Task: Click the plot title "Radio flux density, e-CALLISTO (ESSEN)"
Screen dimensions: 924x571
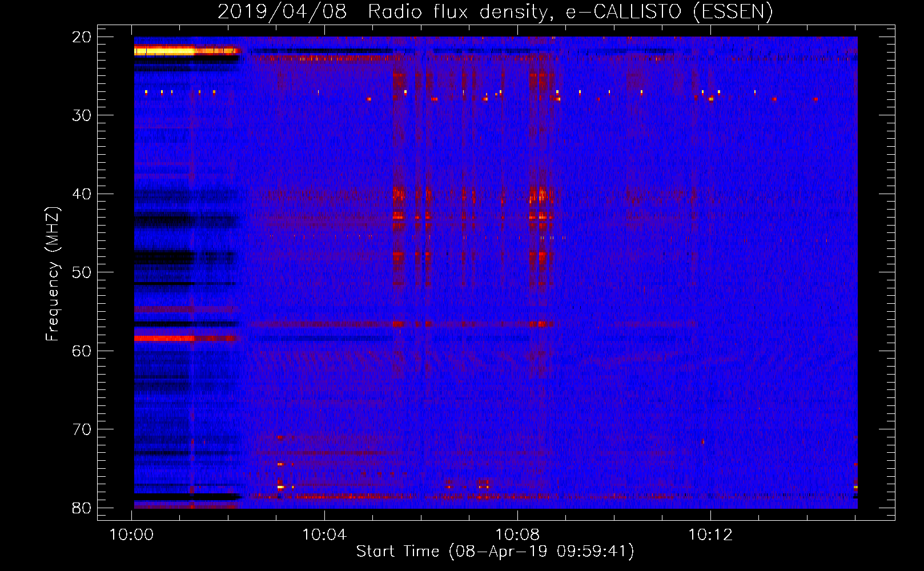Action: pos(570,11)
